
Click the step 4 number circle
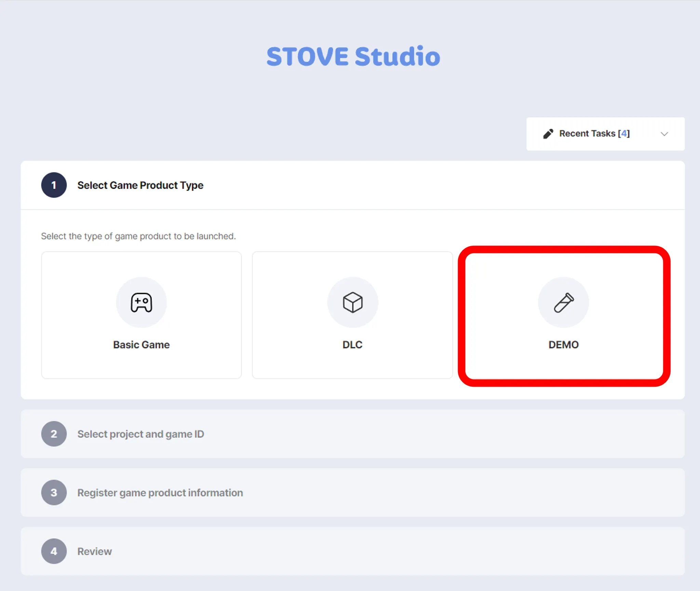pyautogui.click(x=54, y=551)
